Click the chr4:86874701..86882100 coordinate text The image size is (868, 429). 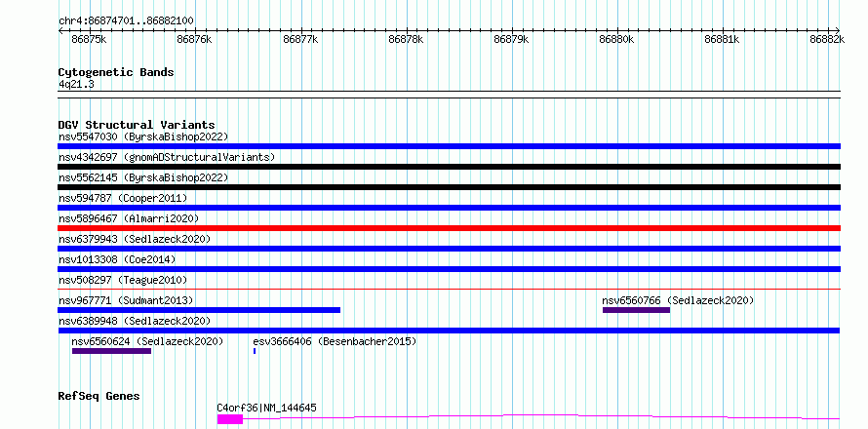[126, 20]
